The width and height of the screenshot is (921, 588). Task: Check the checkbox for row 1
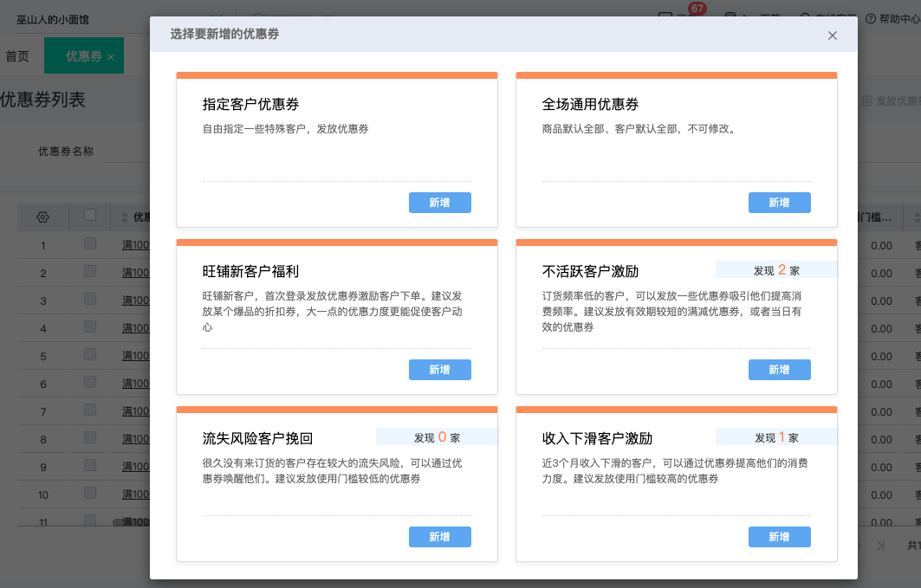click(89, 244)
